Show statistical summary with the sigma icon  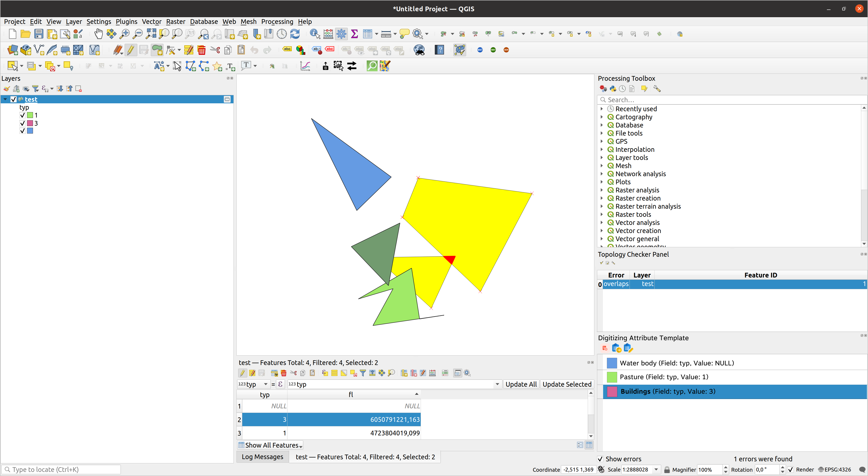point(354,34)
